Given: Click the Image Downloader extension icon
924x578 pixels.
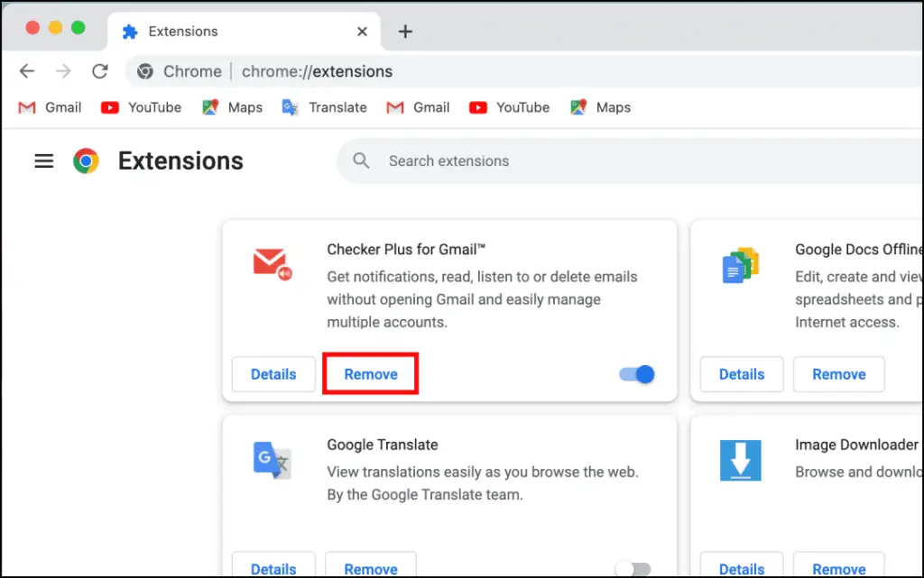Looking at the screenshot, I should [741, 460].
